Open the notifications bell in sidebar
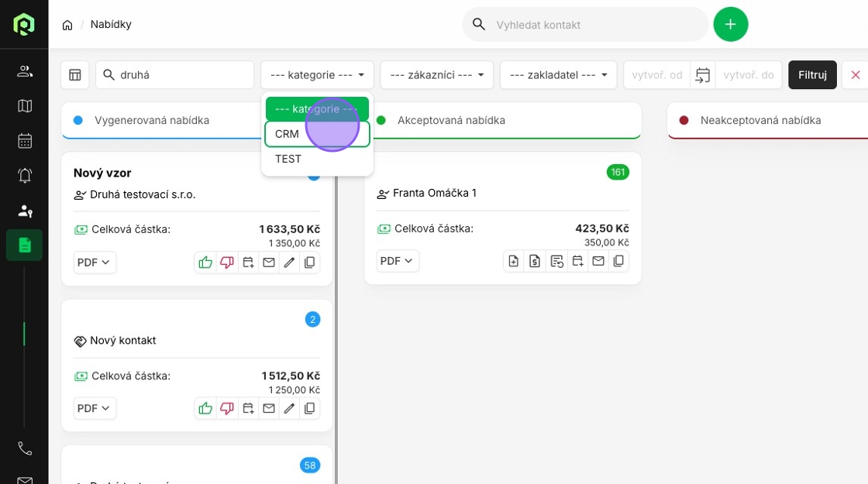This screenshot has width=868, height=484. pyautogui.click(x=25, y=176)
